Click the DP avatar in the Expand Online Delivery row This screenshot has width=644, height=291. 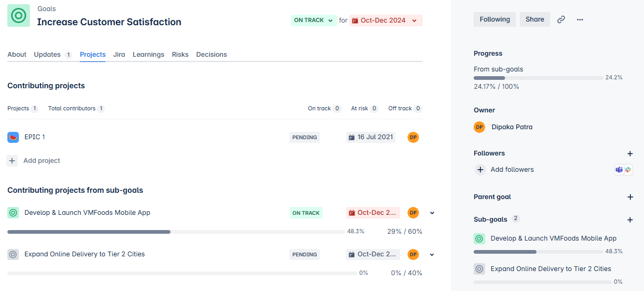[413, 254]
